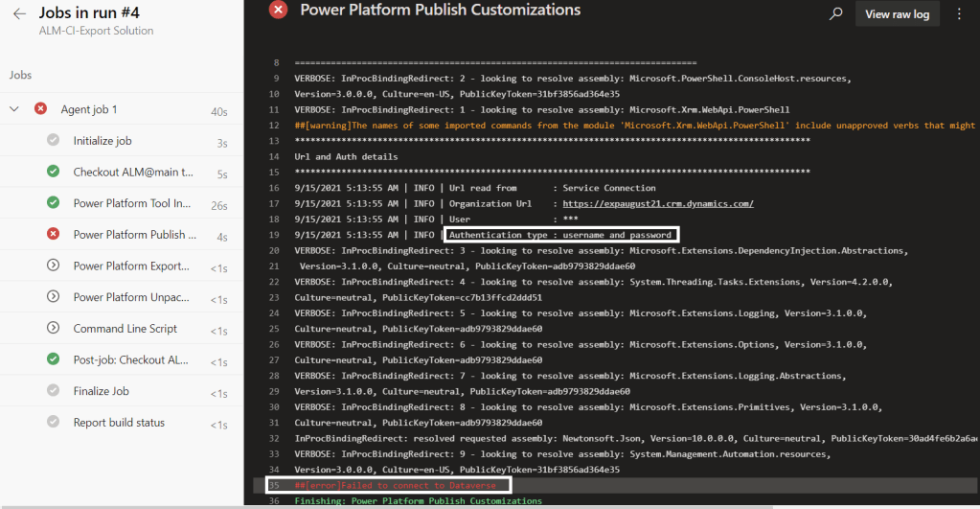Click the red failed icon next to Agent job 1
The image size is (980, 509).
[x=40, y=109]
